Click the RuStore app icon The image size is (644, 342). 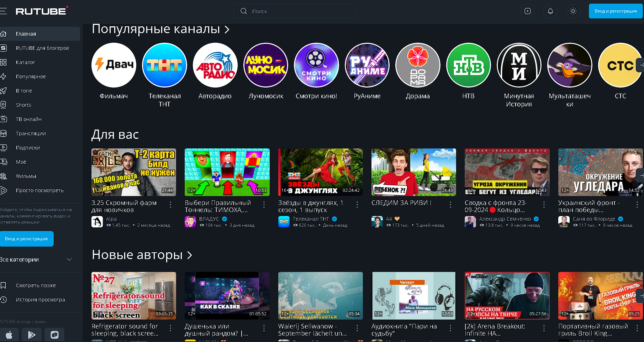point(54,335)
